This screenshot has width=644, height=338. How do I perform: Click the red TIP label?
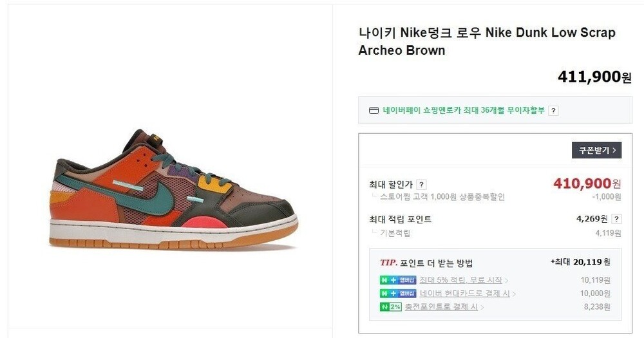click(x=388, y=263)
